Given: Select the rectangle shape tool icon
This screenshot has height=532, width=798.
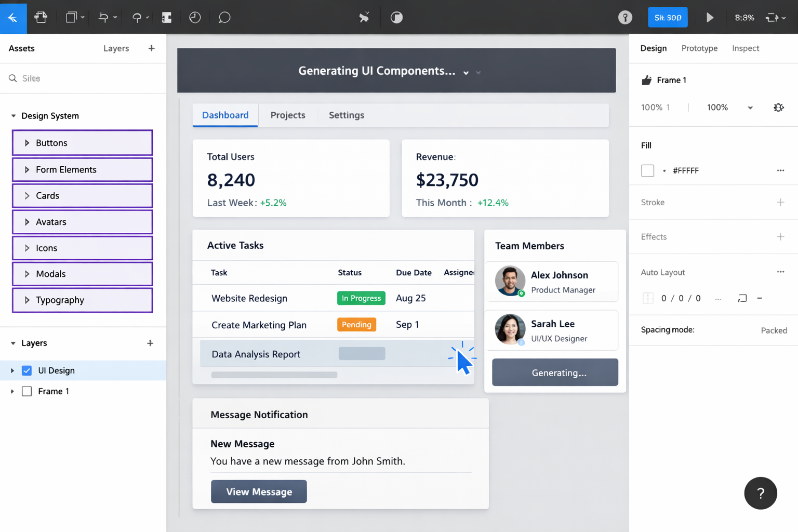Looking at the screenshot, I should coord(71,17).
